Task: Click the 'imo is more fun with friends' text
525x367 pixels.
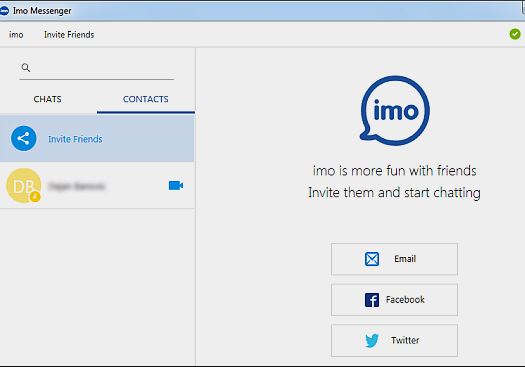Action: (x=394, y=171)
